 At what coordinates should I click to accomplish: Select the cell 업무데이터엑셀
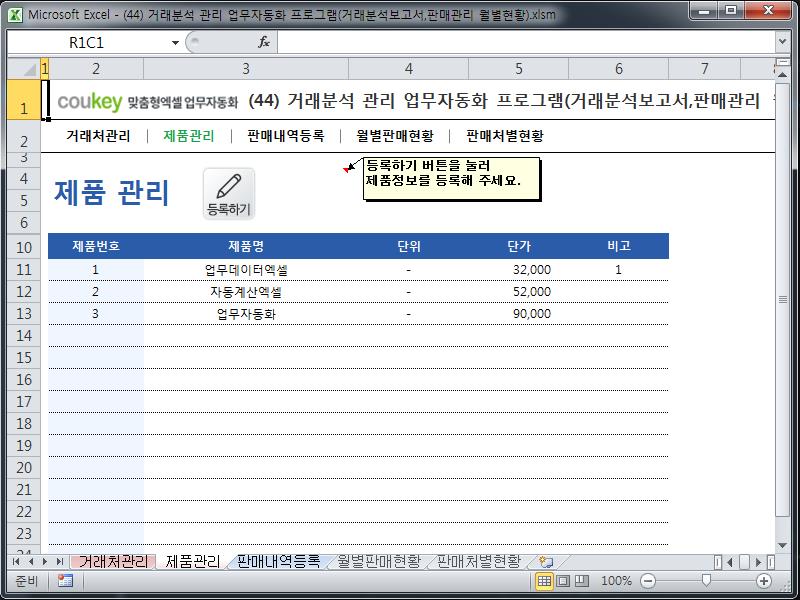click(246, 270)
